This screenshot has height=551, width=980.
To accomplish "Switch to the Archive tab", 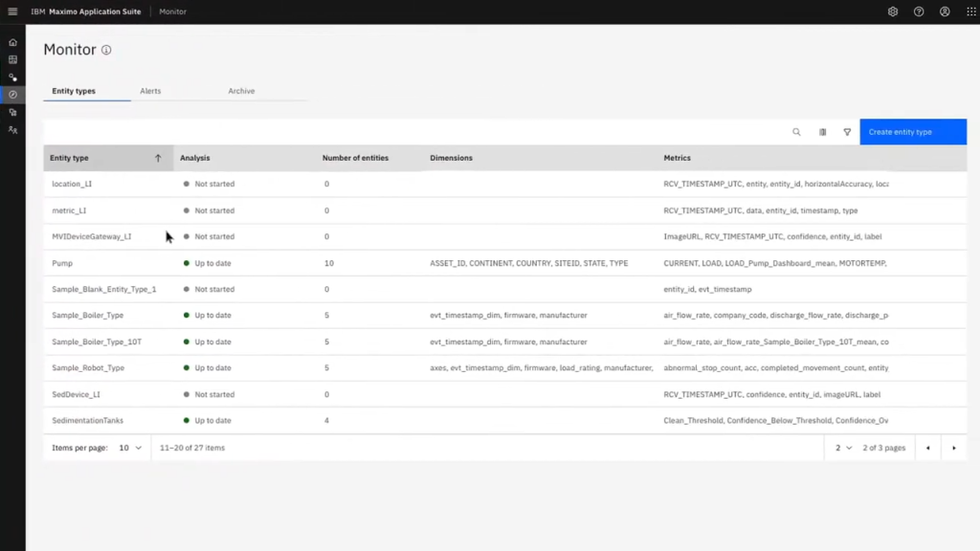I will pos(241,91).
